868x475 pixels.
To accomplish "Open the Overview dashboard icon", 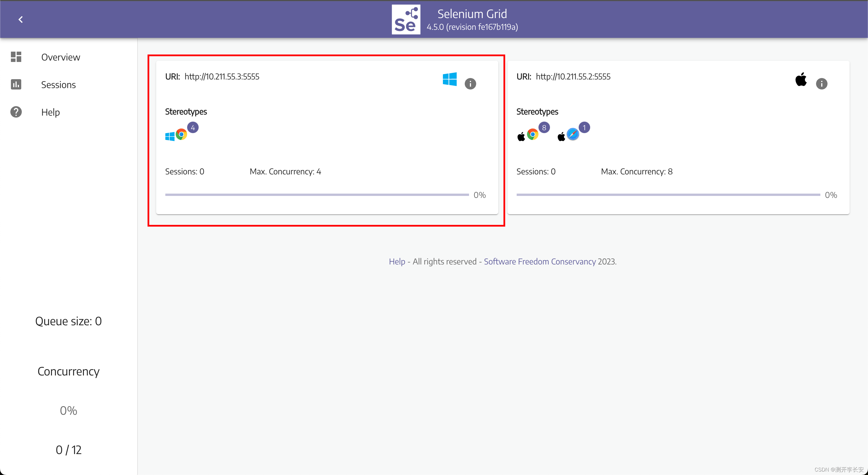I will tap(16, 57).
